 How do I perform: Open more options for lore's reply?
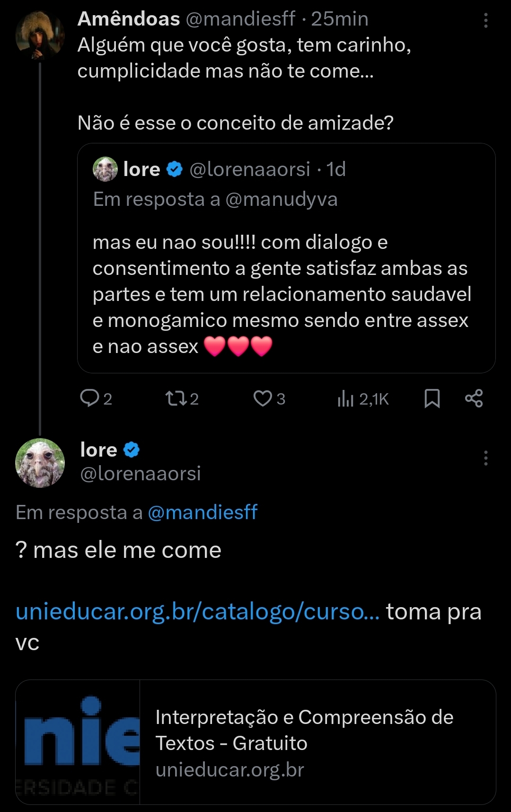point(485,458)
